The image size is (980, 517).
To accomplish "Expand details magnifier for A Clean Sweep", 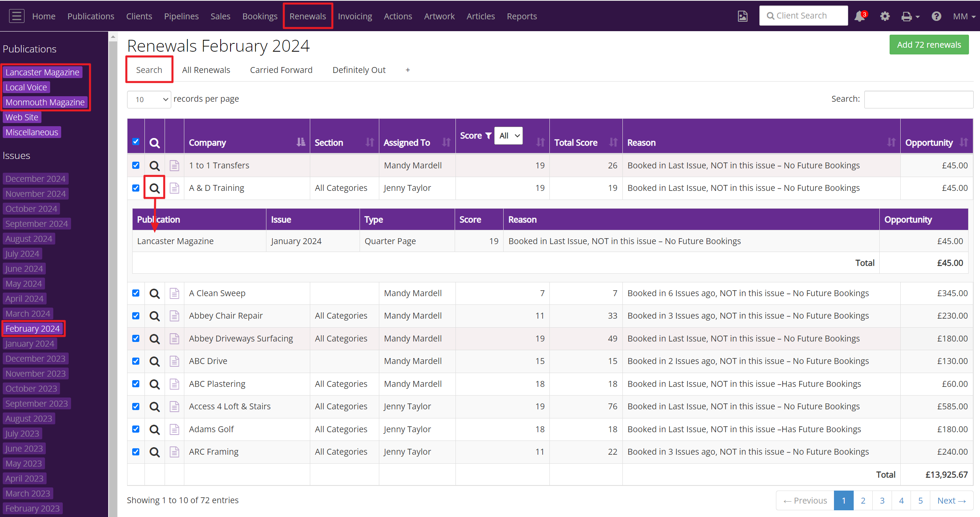I will (155, 293).
